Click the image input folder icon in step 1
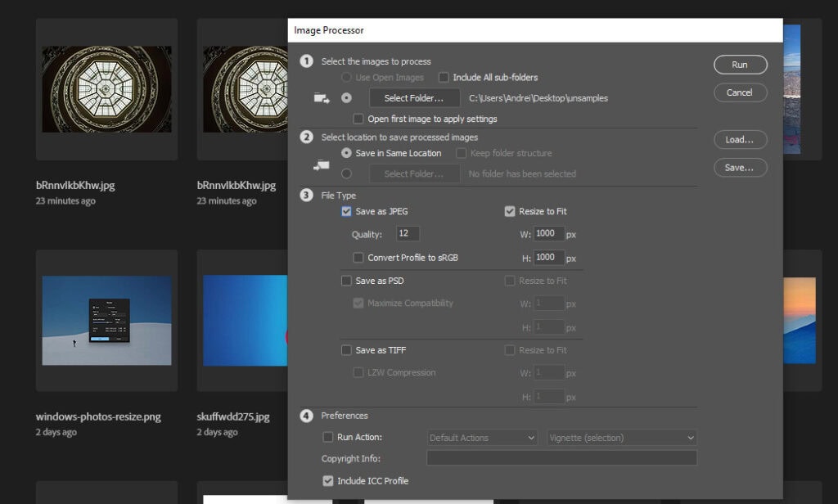838x504 pixels. click(x=322, y=97)
